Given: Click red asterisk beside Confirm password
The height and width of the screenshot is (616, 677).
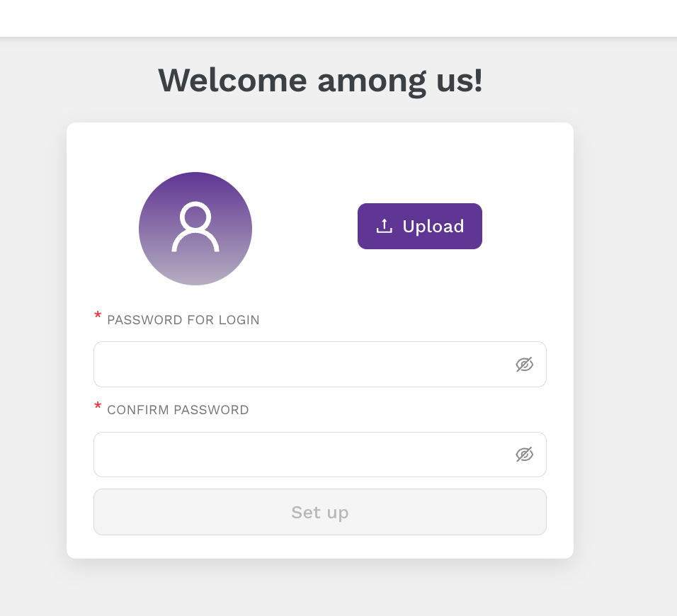Looking at the screenshot, I should click(x=98, y=406).
